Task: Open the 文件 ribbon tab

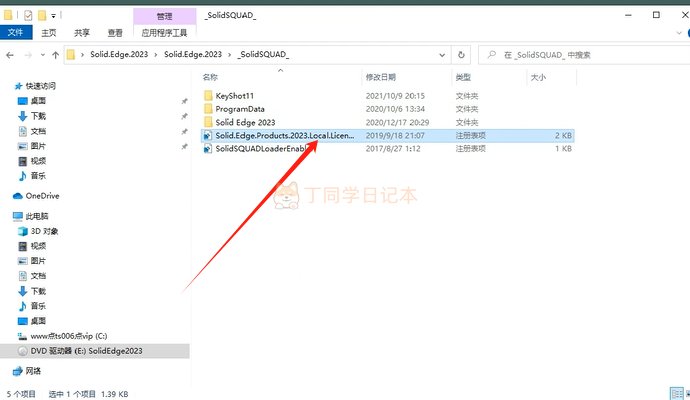Action: point(16,33)
